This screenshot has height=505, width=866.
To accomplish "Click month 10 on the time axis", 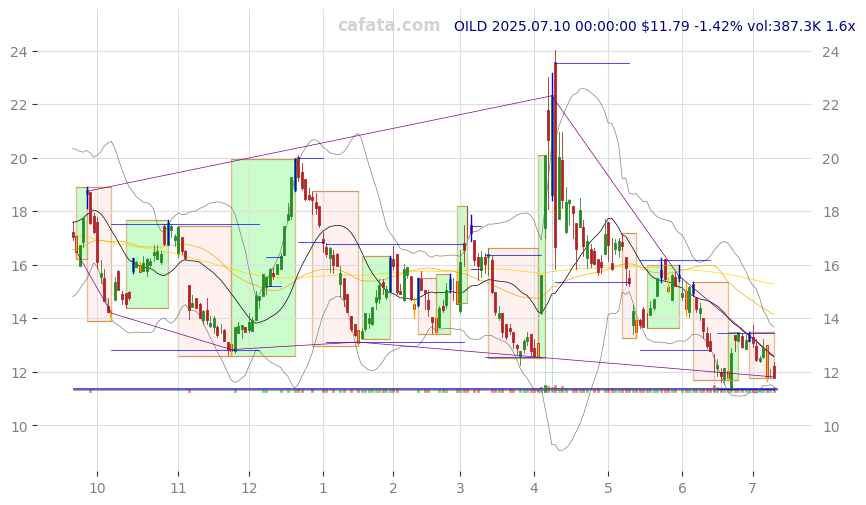I will coord(97,488).
